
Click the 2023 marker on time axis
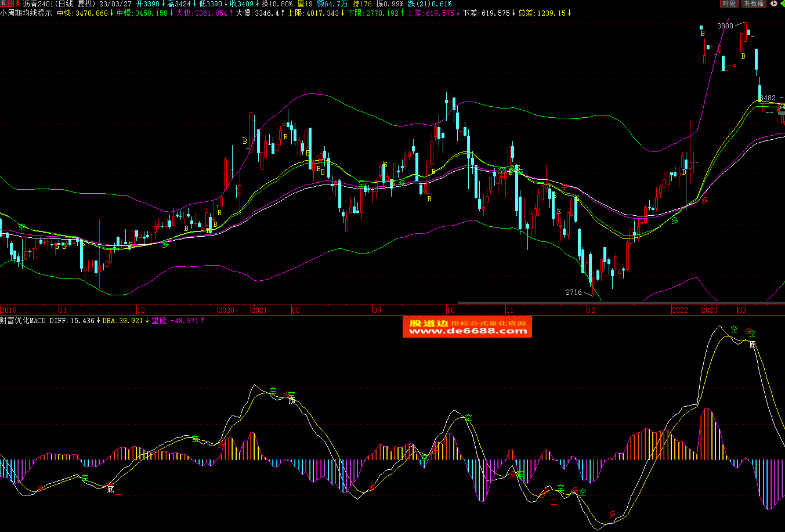pyautogui.click(x=709, y=310)
